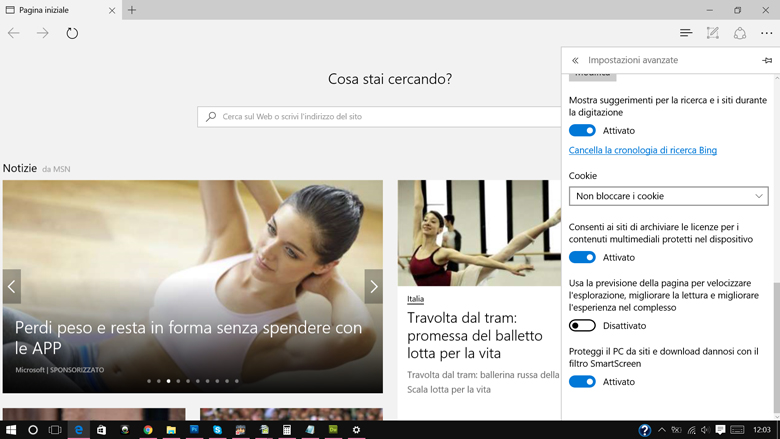Show hidden system tray icons chevron
Screen dimensions: 780x439
pyautogui.click(x=662, y=430)
